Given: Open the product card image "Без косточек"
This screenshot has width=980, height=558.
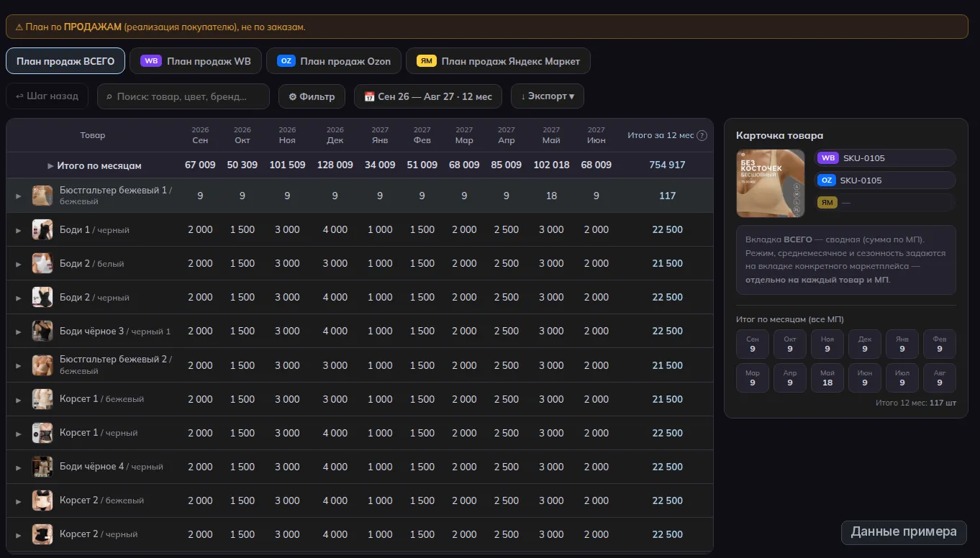Looking at the screenshot, I should (x=771, y=183).
